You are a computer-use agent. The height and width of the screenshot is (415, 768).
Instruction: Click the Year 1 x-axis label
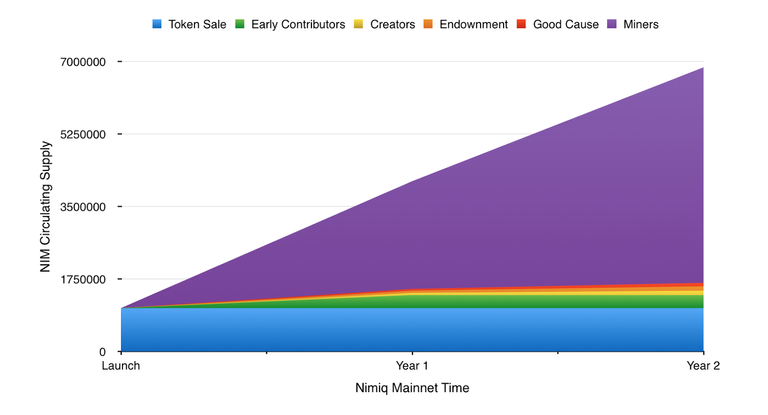point(412,366)
